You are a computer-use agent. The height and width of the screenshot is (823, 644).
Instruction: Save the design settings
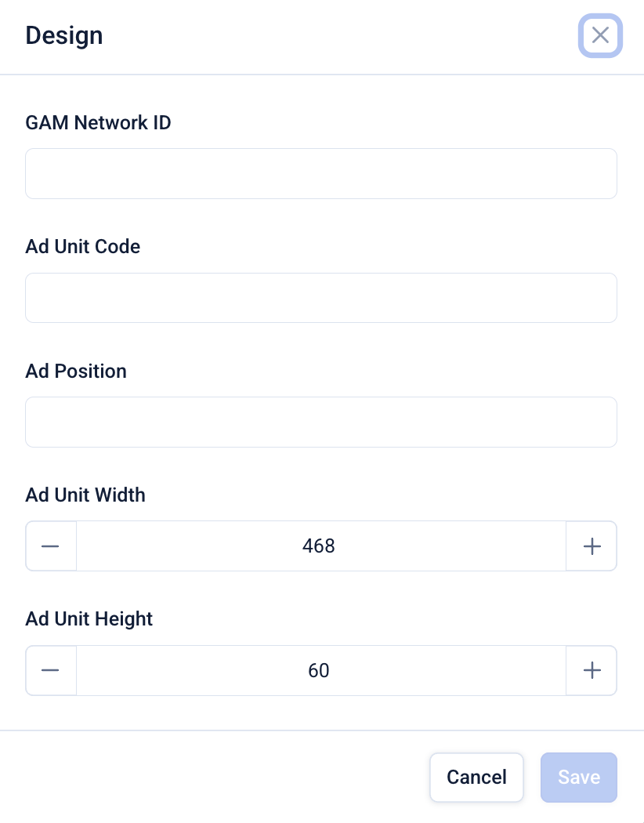click(579, 778)
